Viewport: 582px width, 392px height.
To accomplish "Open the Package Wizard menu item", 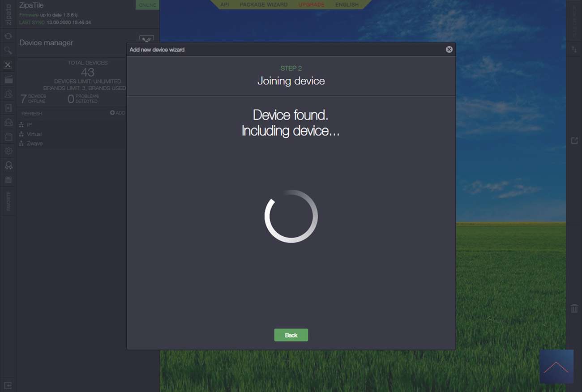I will pyautogui.click(x=264, y=4).
